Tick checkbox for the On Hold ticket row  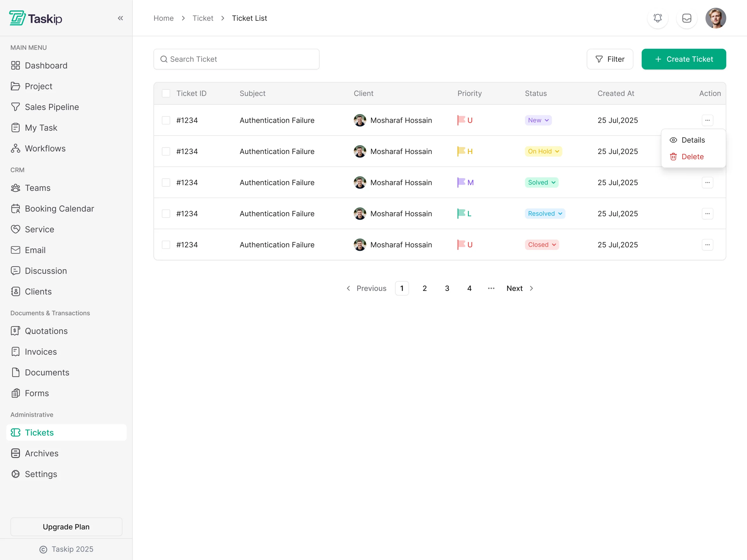[166, 152]
